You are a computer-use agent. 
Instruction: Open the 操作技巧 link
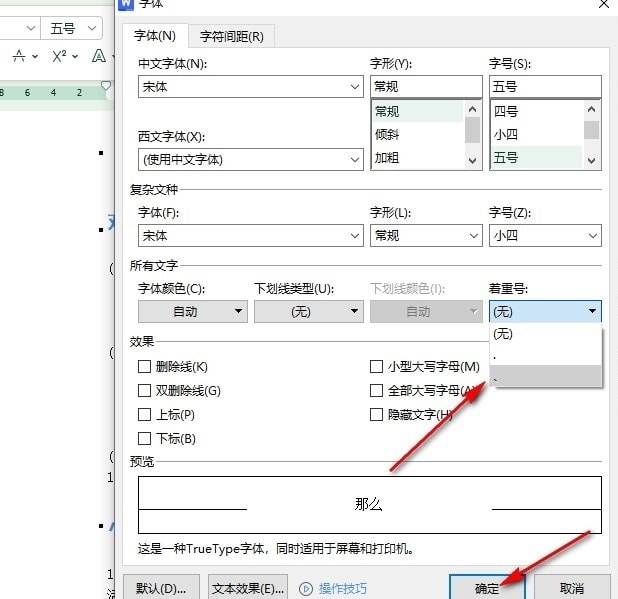coord(343,589)
